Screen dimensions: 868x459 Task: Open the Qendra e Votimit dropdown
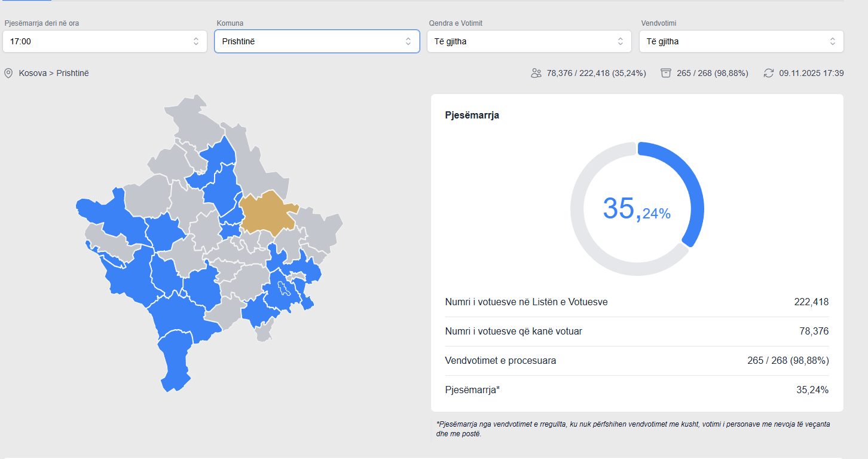tap(529, 41)
